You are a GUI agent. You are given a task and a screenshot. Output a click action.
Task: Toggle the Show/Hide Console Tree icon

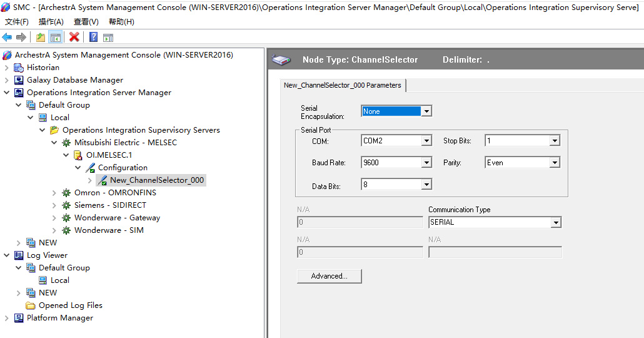[55, 38]
